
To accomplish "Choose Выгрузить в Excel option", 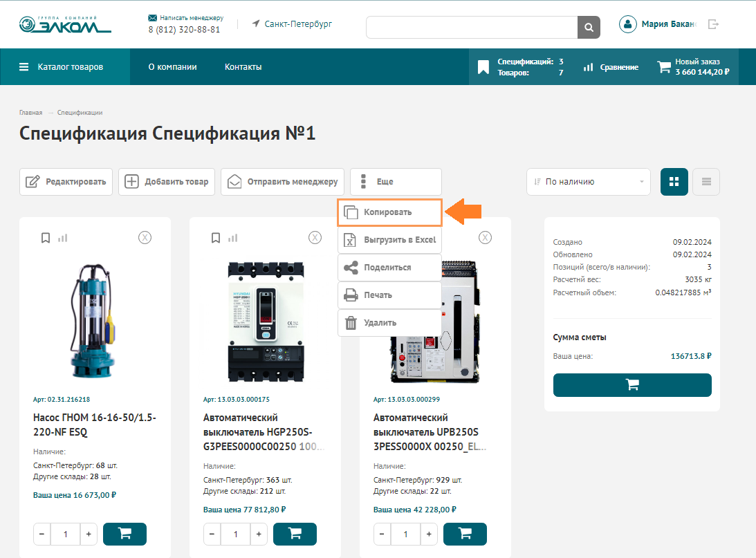I will click(389, 240).
